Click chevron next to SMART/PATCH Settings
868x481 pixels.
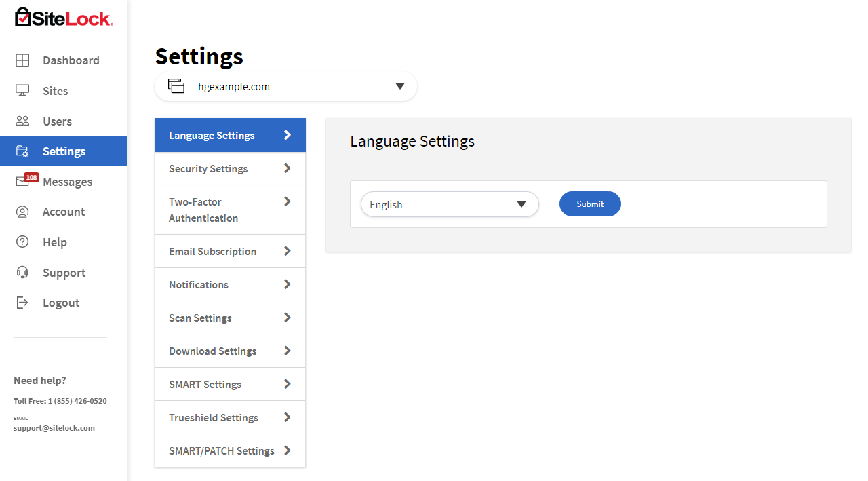pos(288,450)
